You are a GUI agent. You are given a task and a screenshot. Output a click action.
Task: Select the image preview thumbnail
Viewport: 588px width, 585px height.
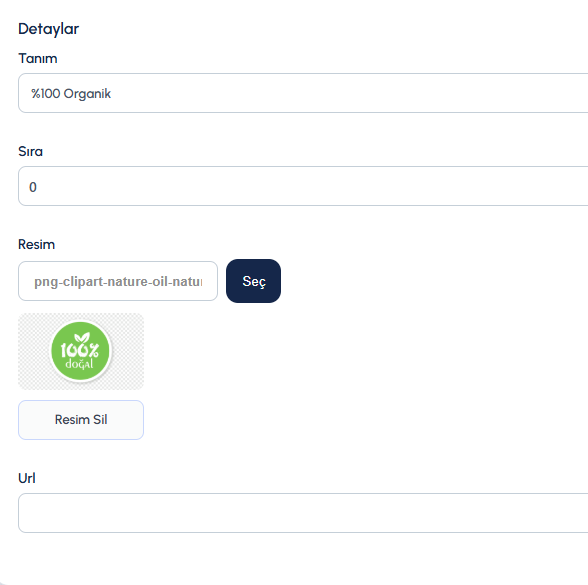click(x=81, y=351)
